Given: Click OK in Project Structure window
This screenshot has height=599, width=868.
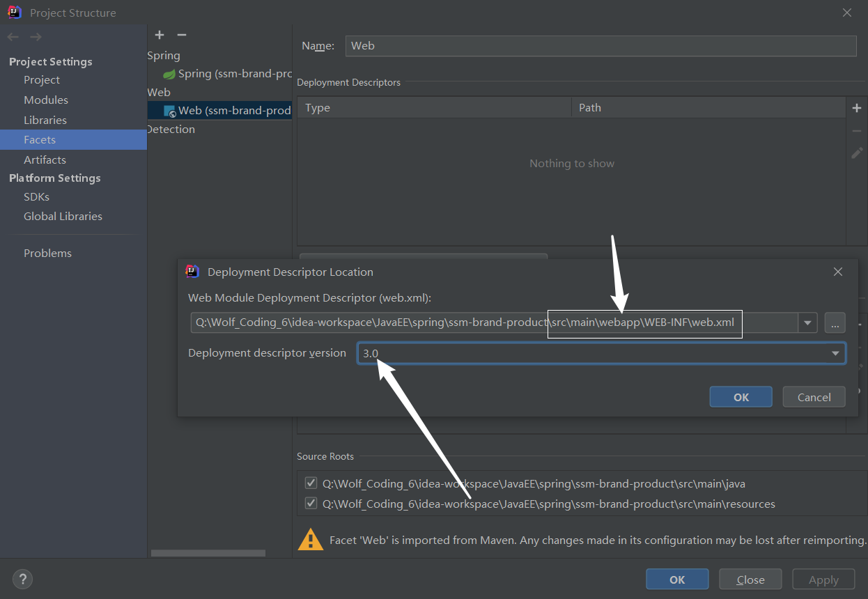Looking at the screenshot, I should coord(677,579).
